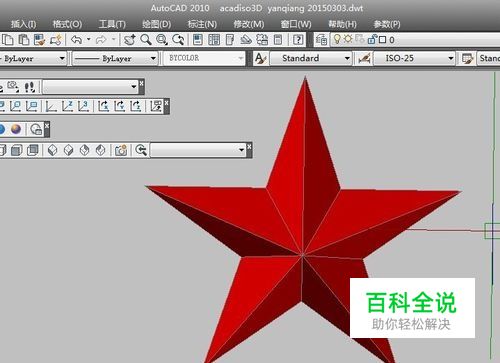Select the Pan realtime hand tool

[130, 40]
